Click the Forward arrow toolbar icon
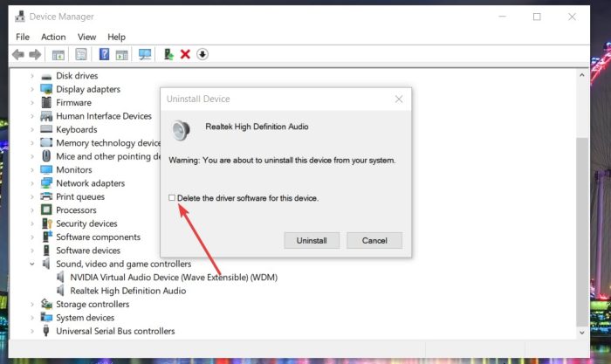611x364 pixels. (35, 55)
